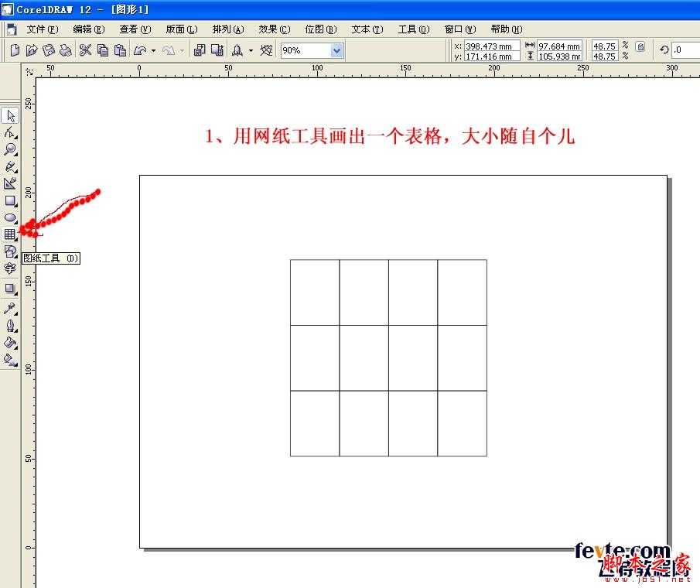
Task: Open the Corel online icon beside launcher
Action: 267,50
